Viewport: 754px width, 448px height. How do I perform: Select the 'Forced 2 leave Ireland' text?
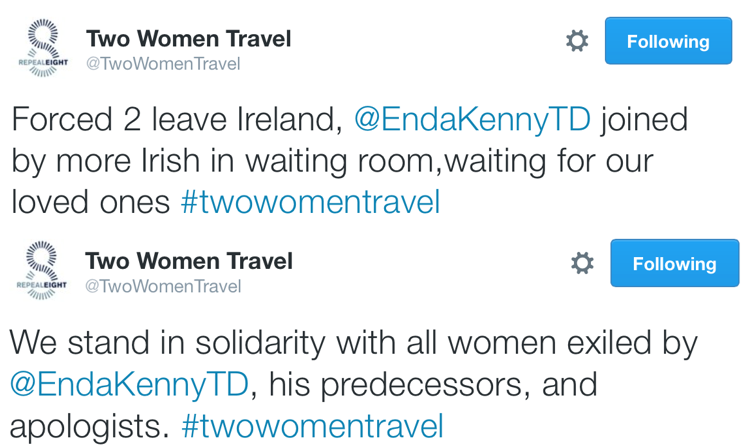click(x=176, y=119)
